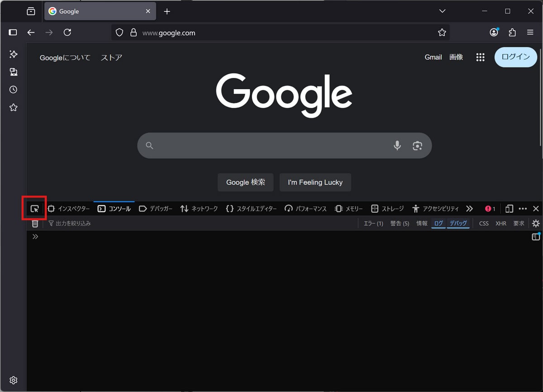Viewport: 543px width, 392px height.
Task: Clear console output with trash icon
Action: point(35,223)
